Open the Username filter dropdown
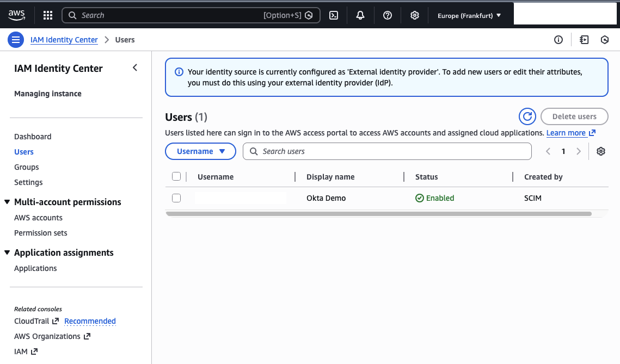Image resolution: width=620 pixels, height=364 pixels. (x=200, y=151)
